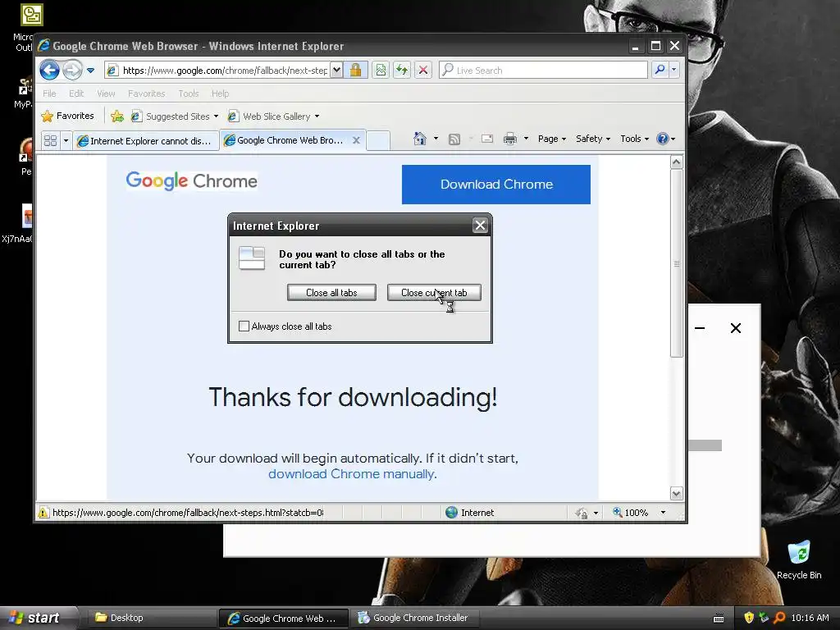Click Add to Favorites Bar icon
The width and height of the screenshot is (840, 630).
117,116
